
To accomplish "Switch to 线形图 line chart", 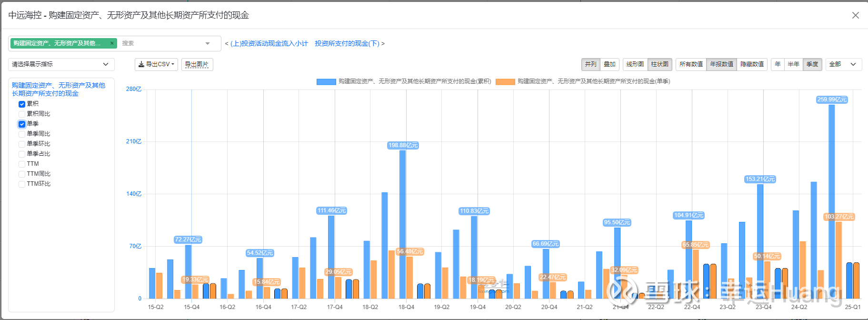I will tap(635, 64).
